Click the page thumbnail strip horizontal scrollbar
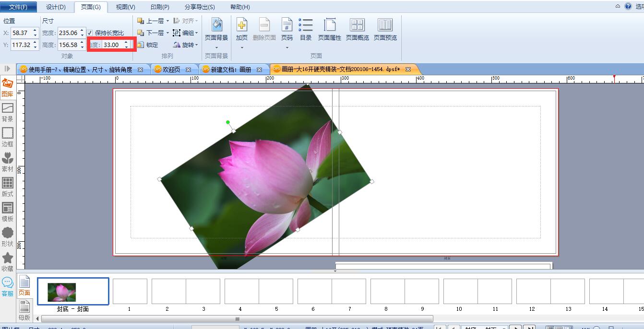This screenshot has height=329, width=644. coord(237,318)
